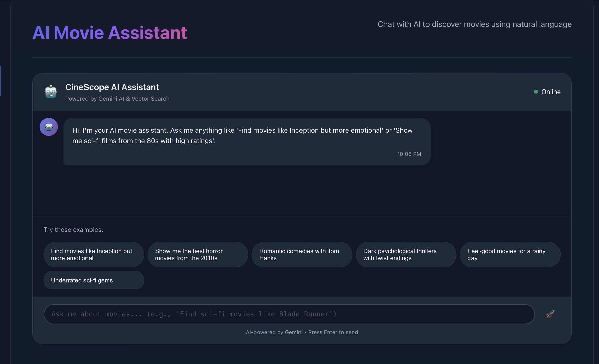Pick 'Romantic comedies with Tom Hanks' suggestion
This screenshot has height=364, width=599.
[302, 254]
